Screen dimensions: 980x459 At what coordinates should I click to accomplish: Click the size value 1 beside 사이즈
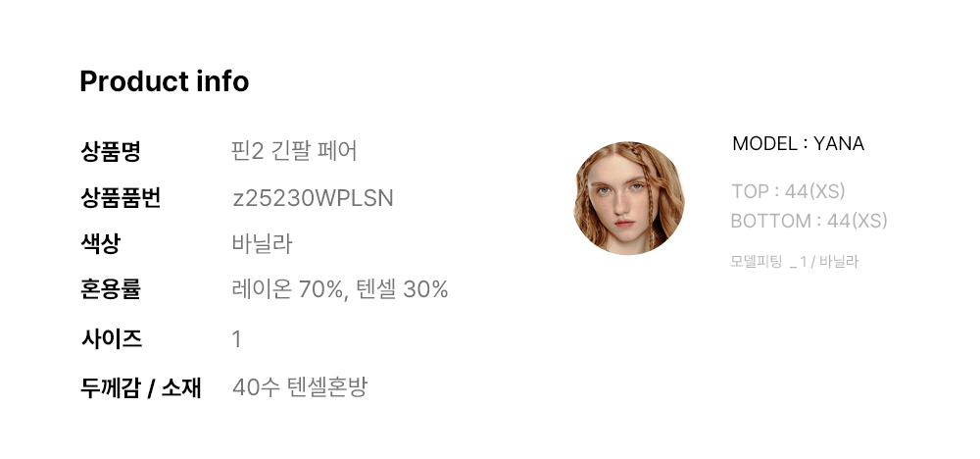(236, 339)
